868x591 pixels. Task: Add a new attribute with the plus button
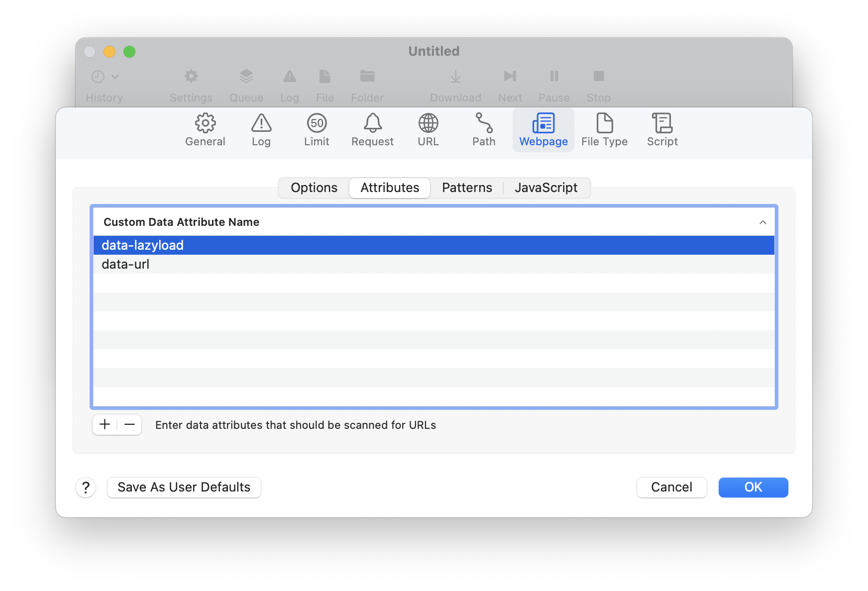tap(104, 425)
